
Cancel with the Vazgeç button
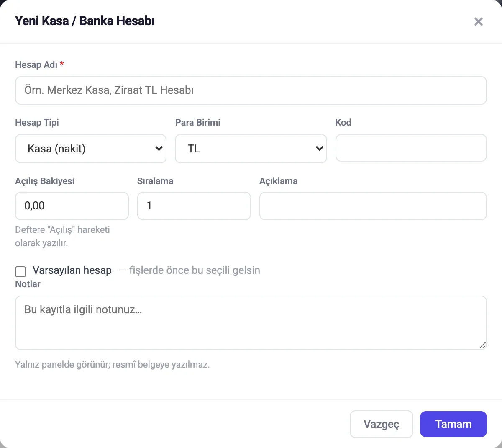(x=382, y=424)
